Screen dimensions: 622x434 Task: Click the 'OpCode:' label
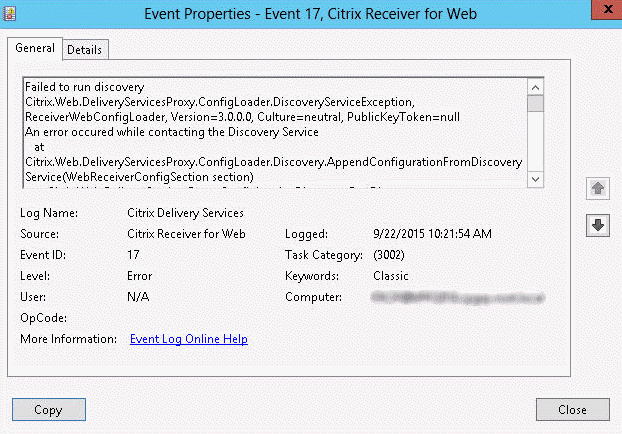[44, 318]
